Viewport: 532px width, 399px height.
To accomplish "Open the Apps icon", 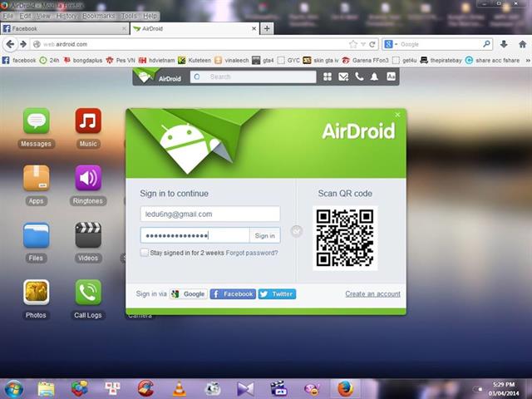I will click(x=37, y=178).
